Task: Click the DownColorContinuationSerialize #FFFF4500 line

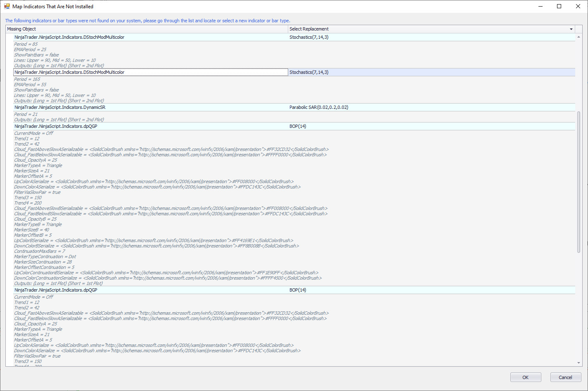Action: coord(168,278)
